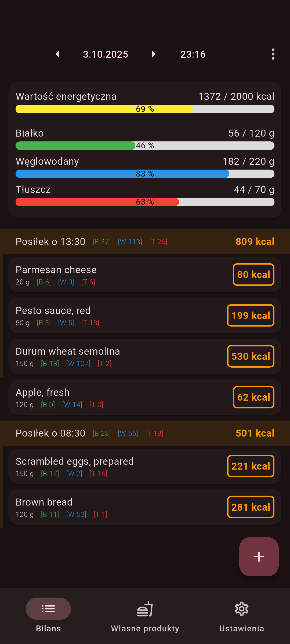The height and width of the screenshot is (644, 290).
Task: Click the 530 kcal semolina badge
Action: coord(251,356)
